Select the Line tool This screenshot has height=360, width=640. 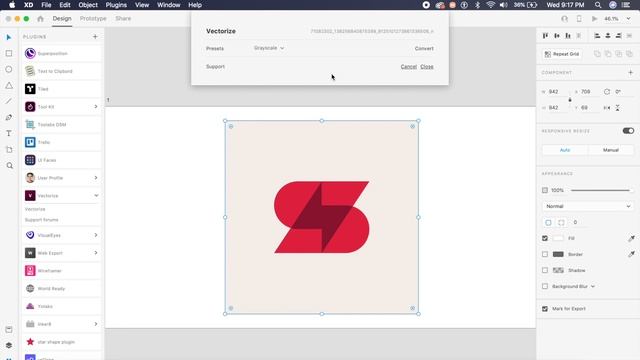coord(9,101)
